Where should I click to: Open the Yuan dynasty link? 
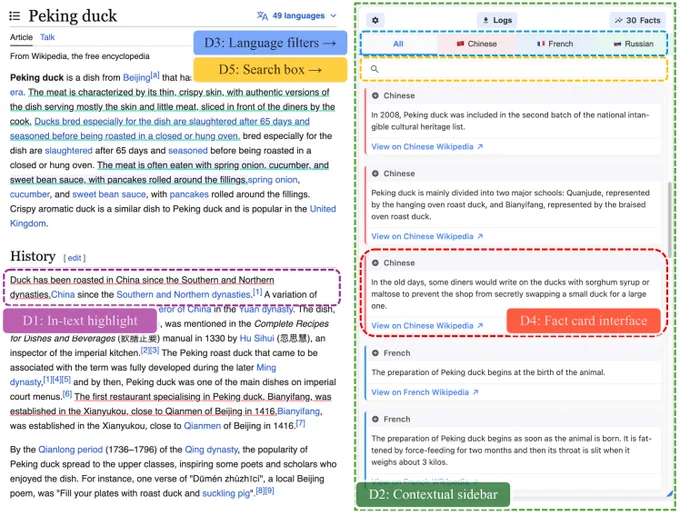[x=266, y=309]
